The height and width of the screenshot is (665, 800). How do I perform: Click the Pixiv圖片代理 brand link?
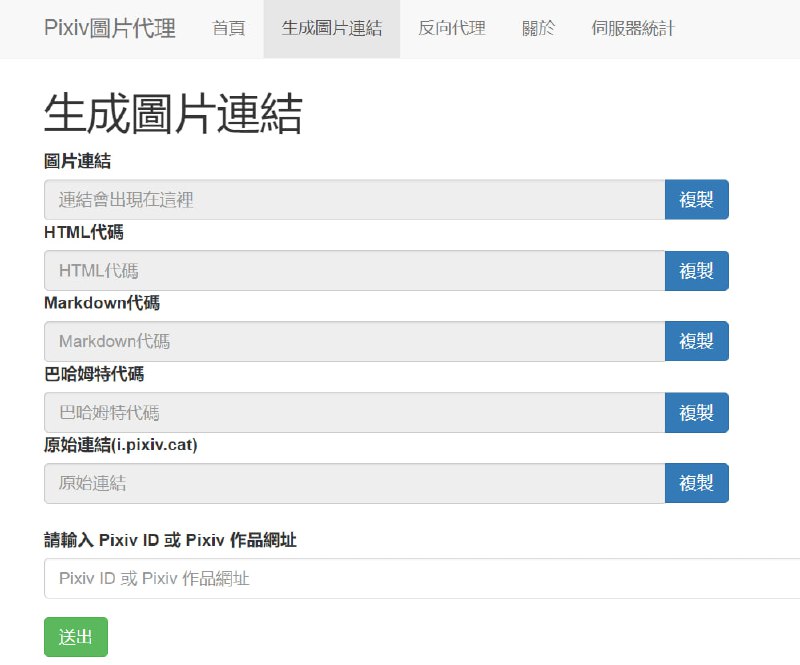pyautogui.click(x=110, y=28)
